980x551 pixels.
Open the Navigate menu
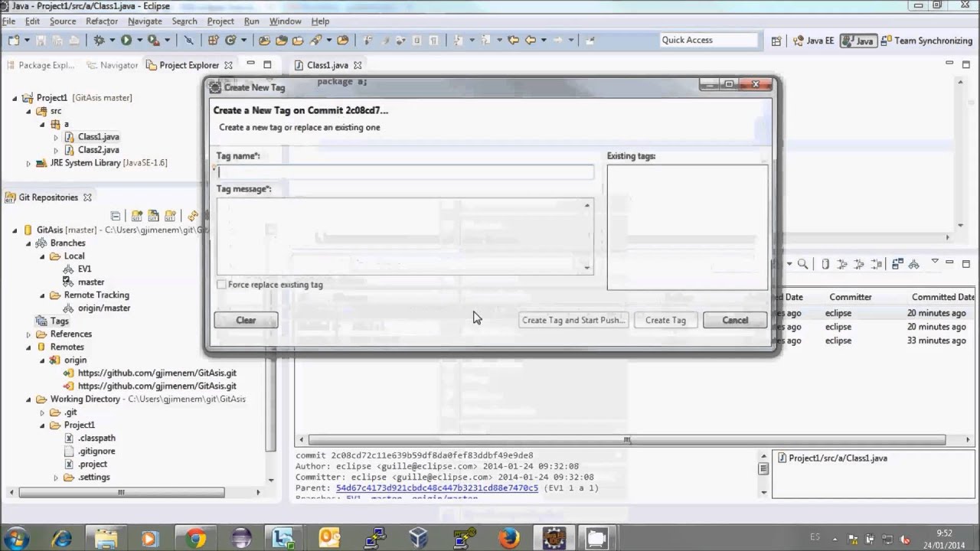(x=145, y=21)
